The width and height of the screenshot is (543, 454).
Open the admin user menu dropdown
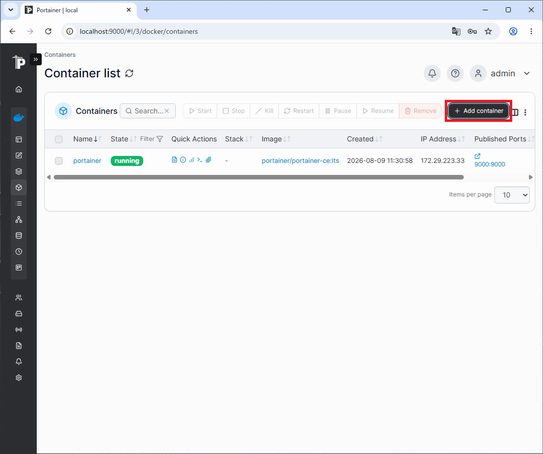[500, 73]
